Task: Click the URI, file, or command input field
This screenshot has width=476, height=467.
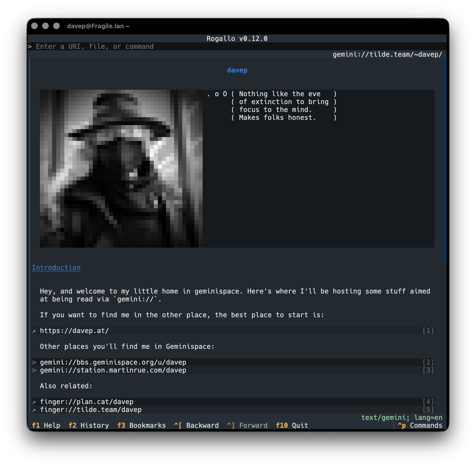Action: pos(237,46)
